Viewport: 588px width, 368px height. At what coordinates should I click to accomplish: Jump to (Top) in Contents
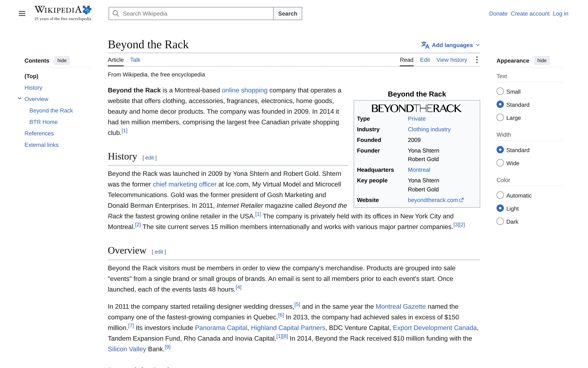pos(31,76)
